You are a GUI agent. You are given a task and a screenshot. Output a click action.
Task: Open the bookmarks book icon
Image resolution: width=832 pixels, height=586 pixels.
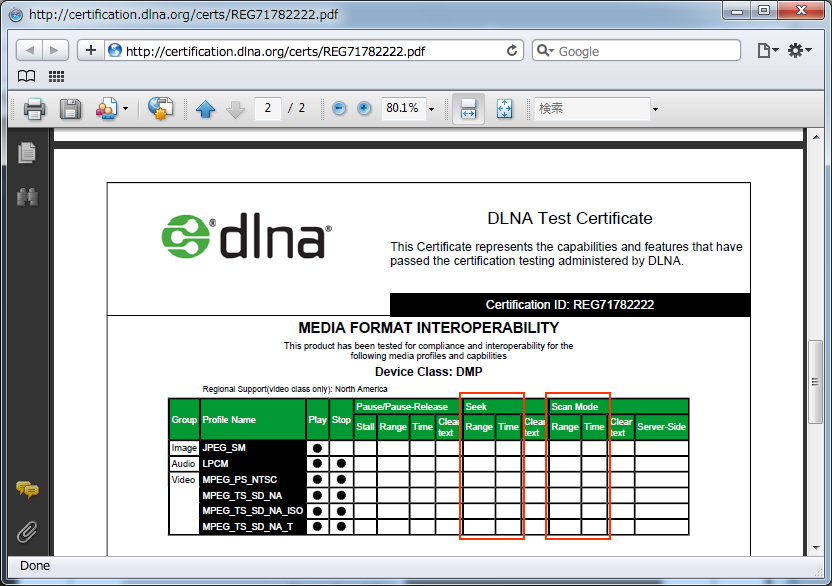coord(27,76)
